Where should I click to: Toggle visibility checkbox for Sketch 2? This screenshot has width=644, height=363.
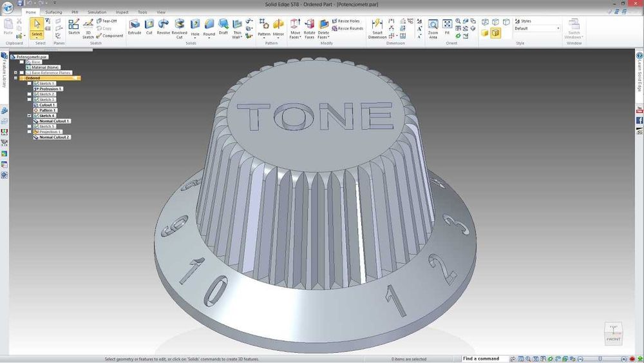pyautogui.click(x=29, y=94)
